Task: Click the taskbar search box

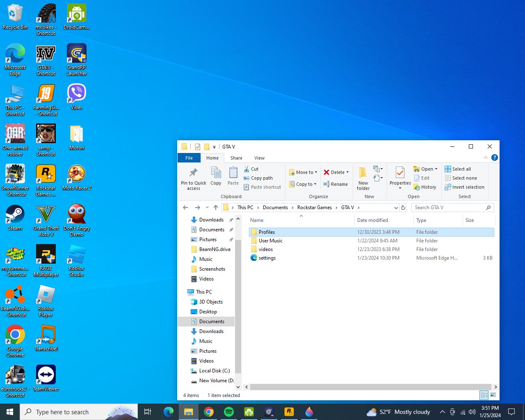Action: 79,412
